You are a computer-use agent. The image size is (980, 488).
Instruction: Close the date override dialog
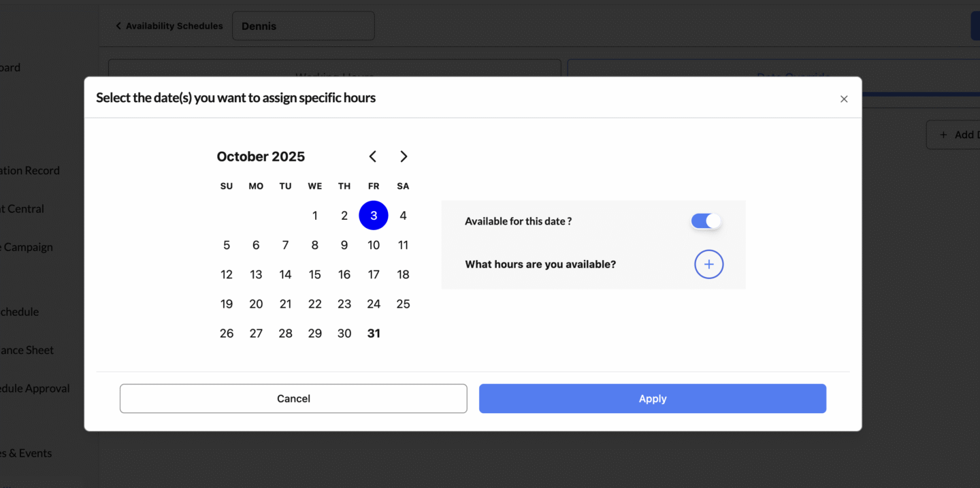pyautogui.click(x=844, y=99)
